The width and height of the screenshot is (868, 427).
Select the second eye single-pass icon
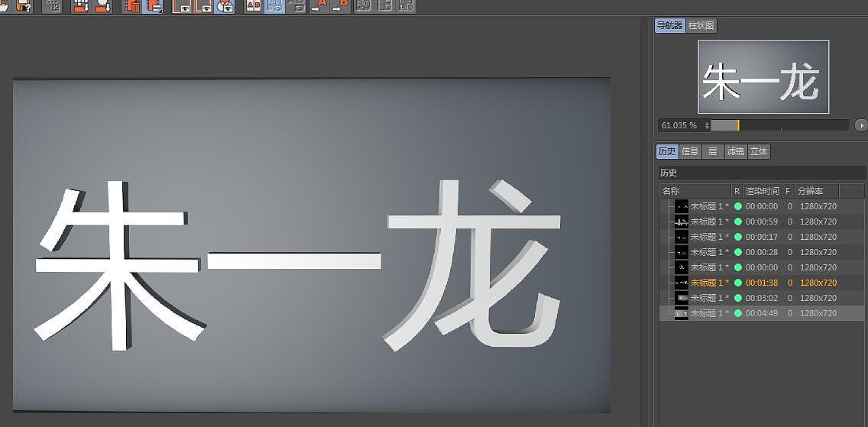[x=203, y=6]
